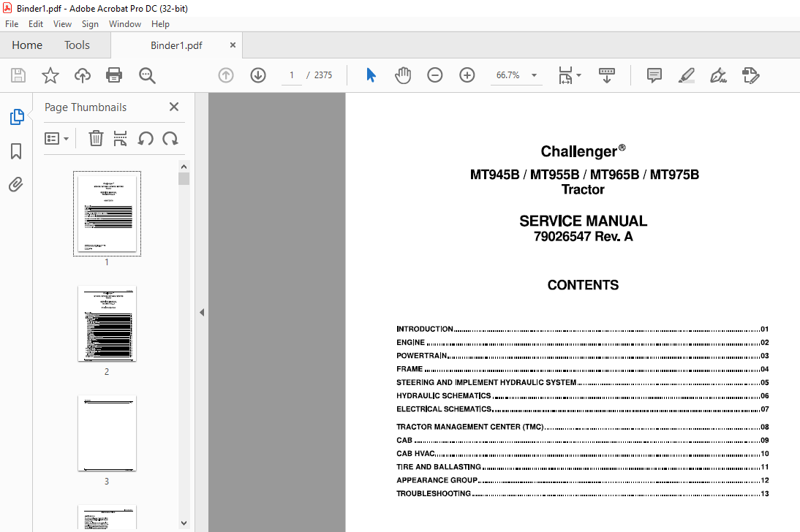This screenshot has height=532, width=800.
Task: Click HYDRAULIC SCHEMATICS contents entry
Action: tap(583, 396)
